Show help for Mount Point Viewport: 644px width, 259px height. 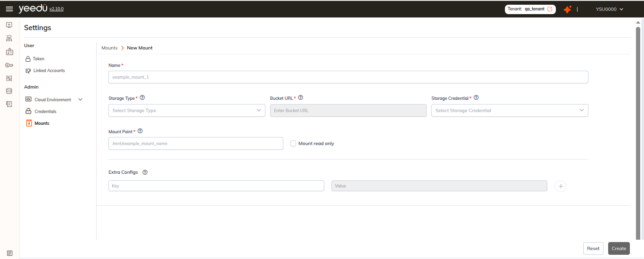(x=140, y=131)
